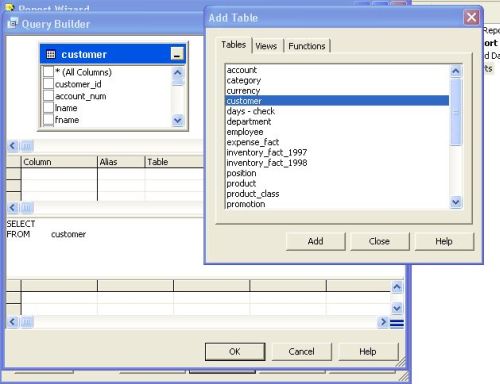Select the department table

337,121
